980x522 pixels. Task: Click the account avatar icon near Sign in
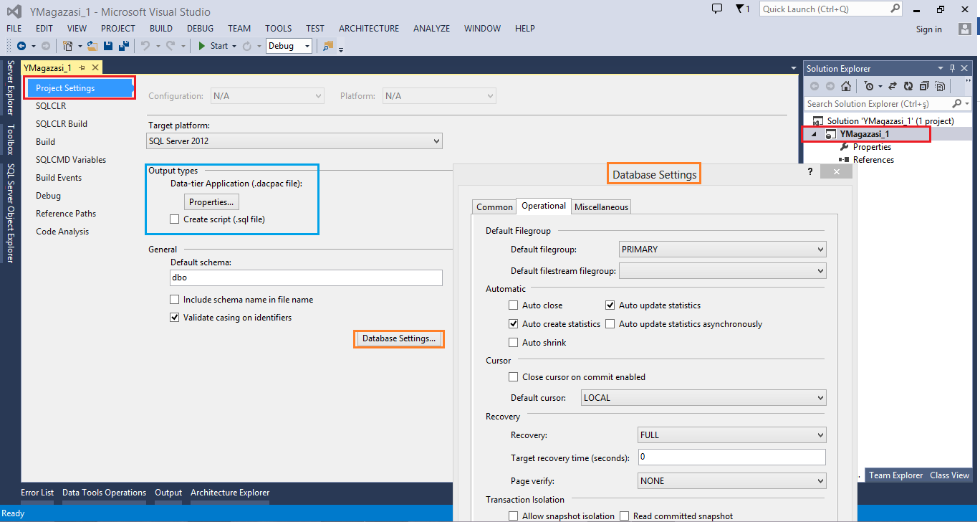click(964, 29)
